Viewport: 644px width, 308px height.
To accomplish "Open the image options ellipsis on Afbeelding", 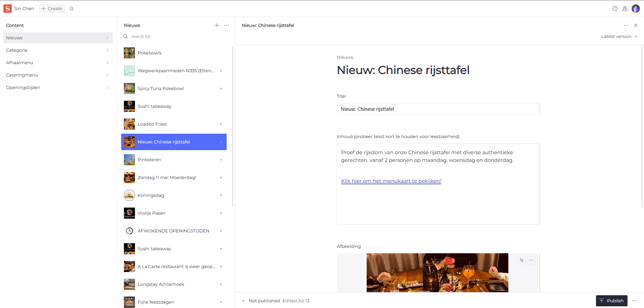I will (531, 260).
